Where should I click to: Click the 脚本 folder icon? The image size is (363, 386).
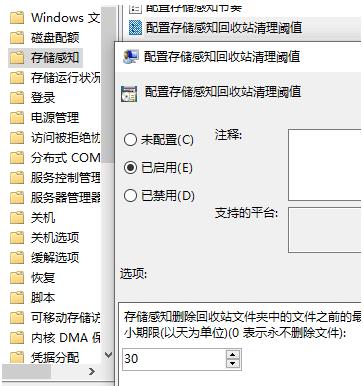[x=17, y=298]
